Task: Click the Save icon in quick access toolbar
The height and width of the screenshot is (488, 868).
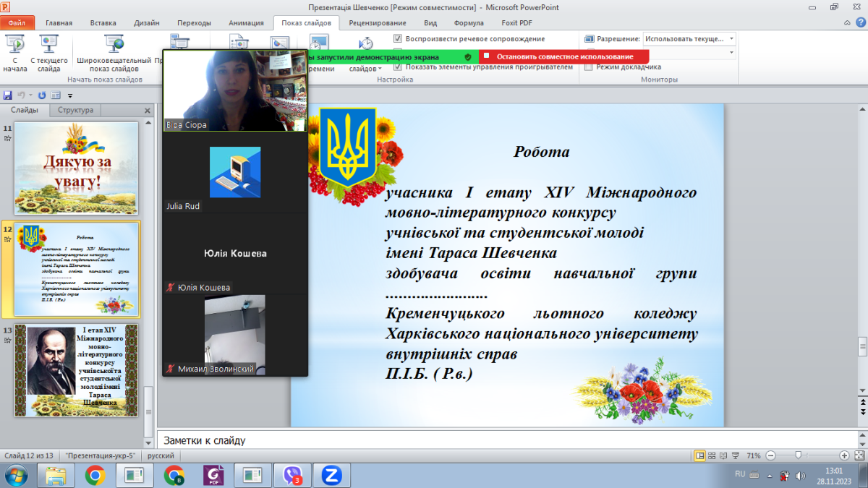Action: click(x=8, y=95)
